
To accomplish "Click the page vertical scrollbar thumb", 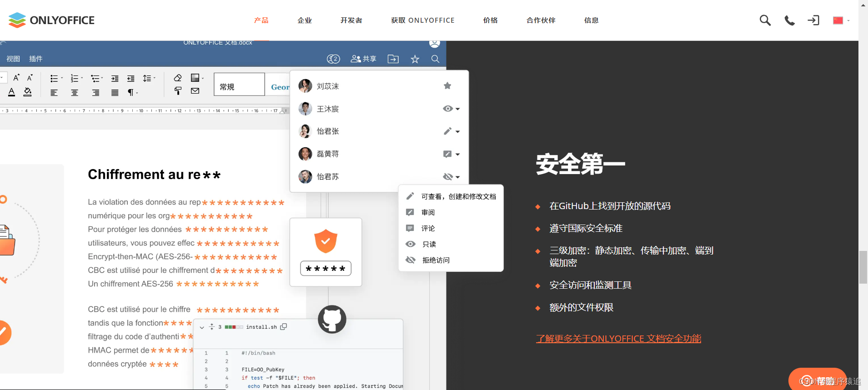I will 863,267.
